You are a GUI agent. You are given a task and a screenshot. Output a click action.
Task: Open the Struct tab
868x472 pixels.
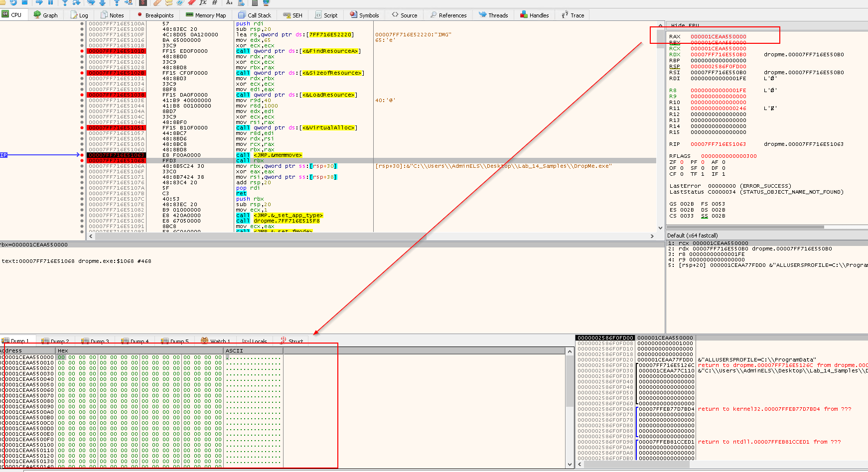[291, 341]
